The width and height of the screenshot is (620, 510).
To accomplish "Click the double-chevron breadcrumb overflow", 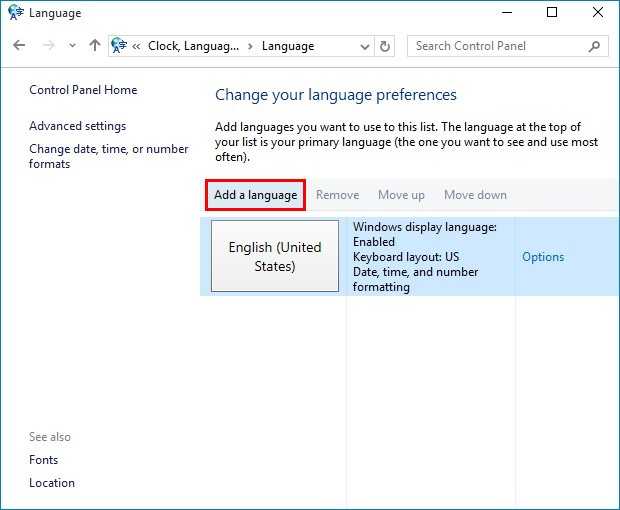I will tap(136, 47).
